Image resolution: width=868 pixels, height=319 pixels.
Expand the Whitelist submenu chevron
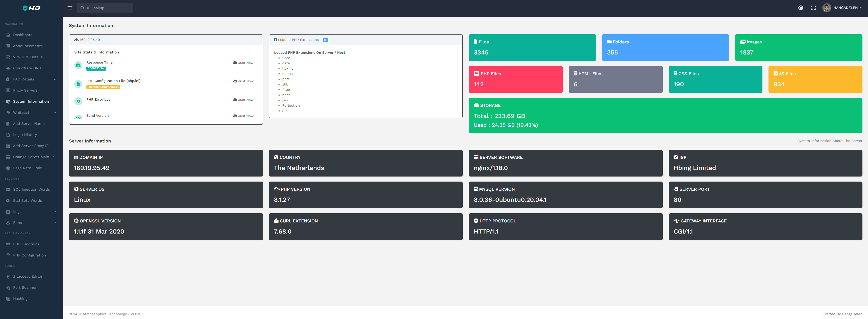coord(55,113)
